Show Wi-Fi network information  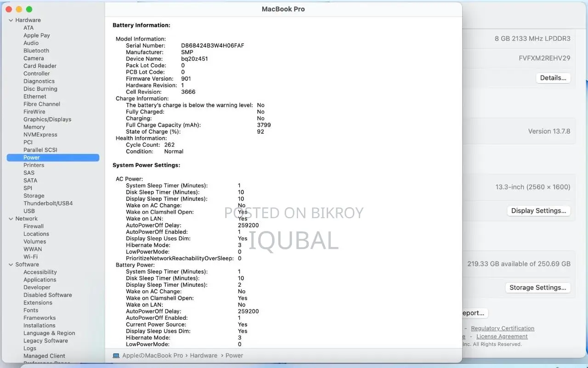click(31, 257)
